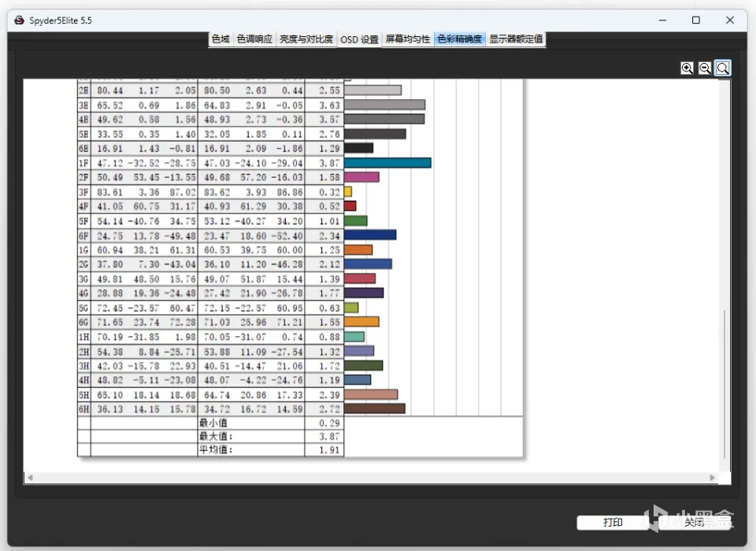Click the Spyder5Elite app icon in title bar
Viewport: 756px width, 551px height.
pos(19,20)
